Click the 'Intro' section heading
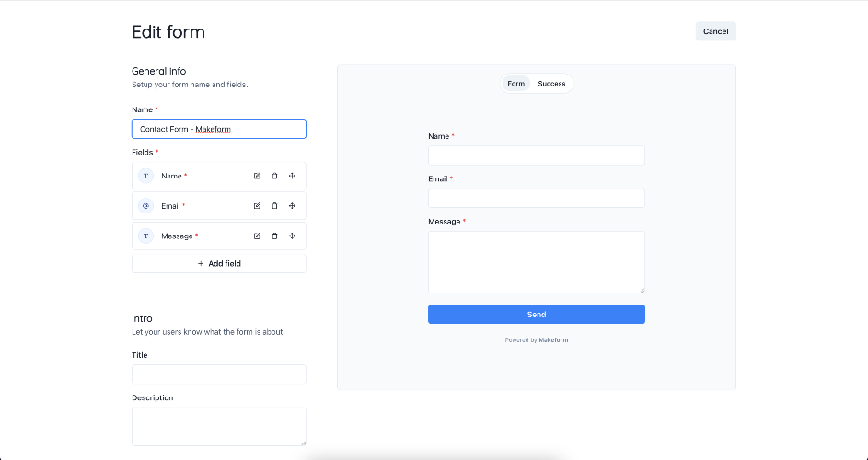The width and height of the screenshot is (868, 460). [142, 318]
